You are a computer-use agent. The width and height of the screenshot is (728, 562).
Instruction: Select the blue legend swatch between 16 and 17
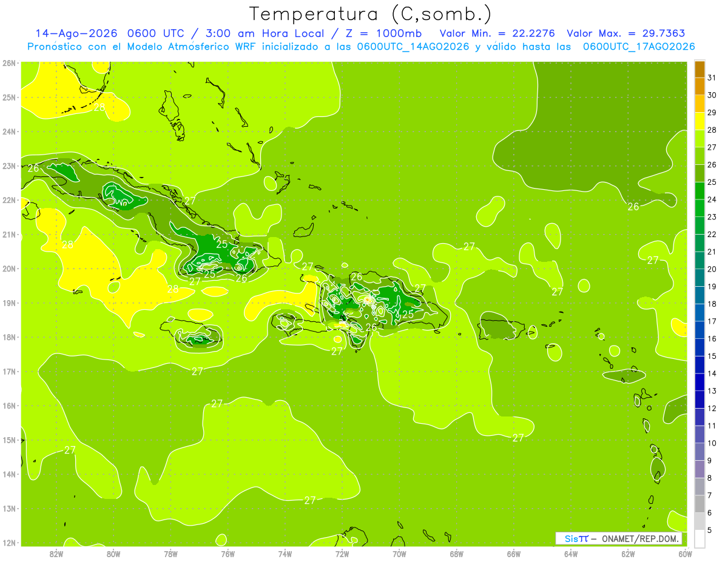[699, 330]
